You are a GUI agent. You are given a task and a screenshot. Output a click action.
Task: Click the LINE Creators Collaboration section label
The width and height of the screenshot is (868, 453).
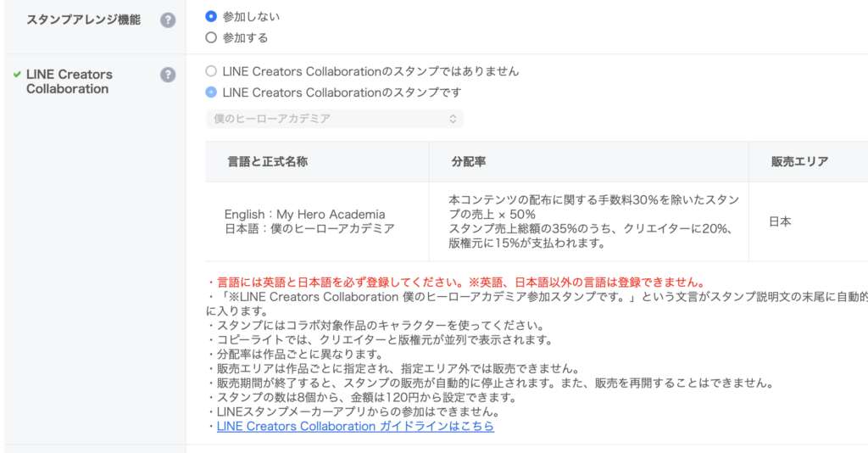point(70,81)
